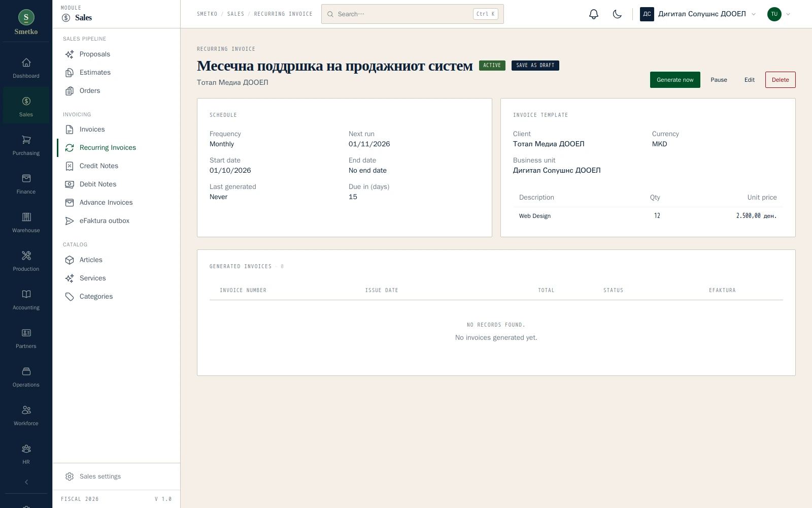This screenshot has width=812, height=508.
Task: Open the notifications bell
Action: click(x=594, y=14)
